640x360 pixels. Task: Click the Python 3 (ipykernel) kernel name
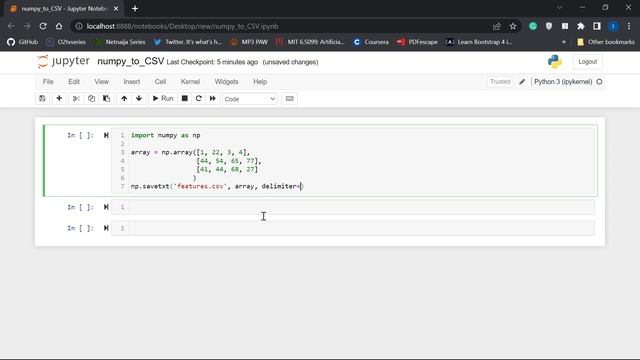(563, 82)
